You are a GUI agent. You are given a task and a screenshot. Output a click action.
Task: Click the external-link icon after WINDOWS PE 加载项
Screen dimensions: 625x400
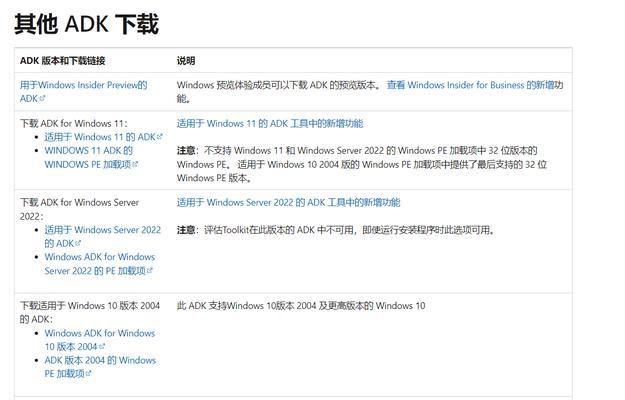(x=135, y=164)
